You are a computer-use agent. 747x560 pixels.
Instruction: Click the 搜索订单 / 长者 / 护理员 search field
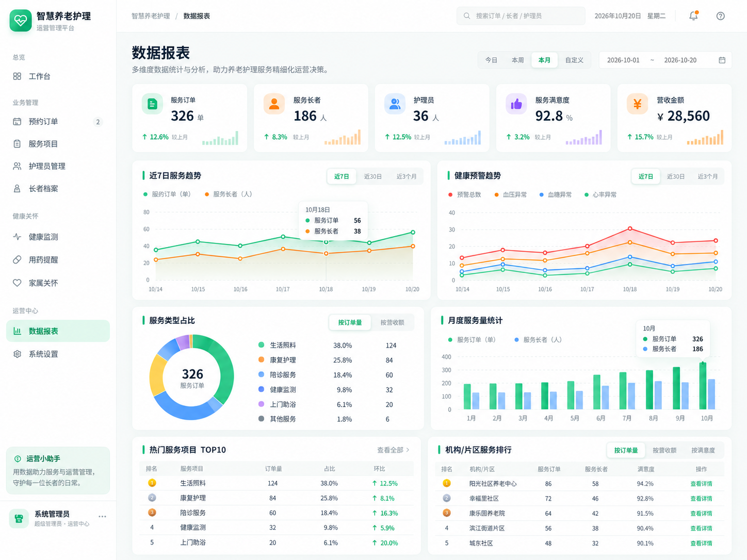(521, 16)
